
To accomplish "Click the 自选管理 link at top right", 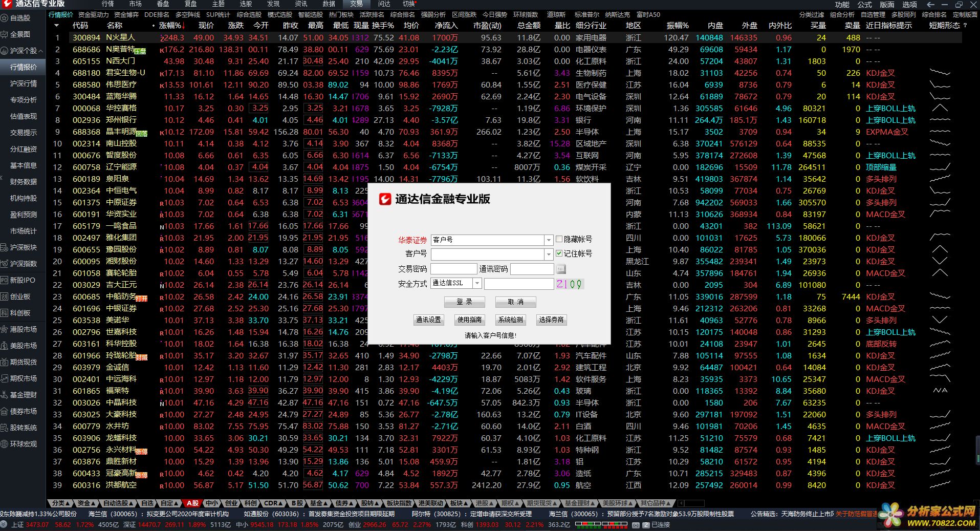I will click(x=873, y=15).
